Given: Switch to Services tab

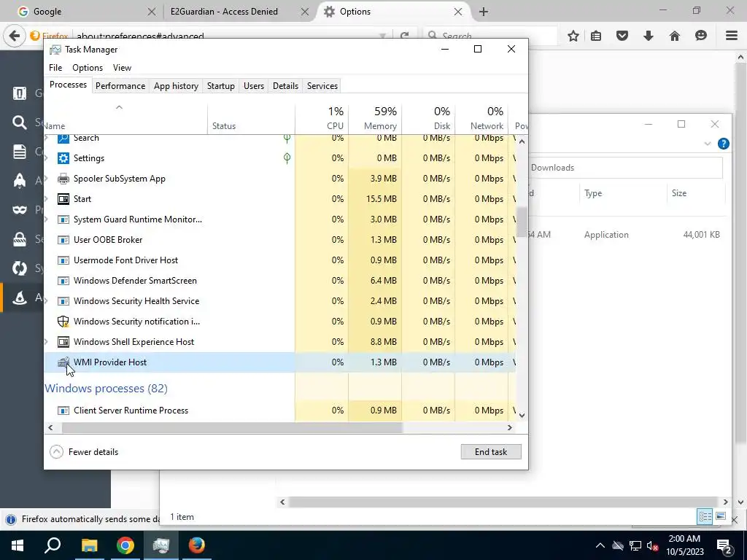Looking at the screenshot, I should tap(322, 86).
